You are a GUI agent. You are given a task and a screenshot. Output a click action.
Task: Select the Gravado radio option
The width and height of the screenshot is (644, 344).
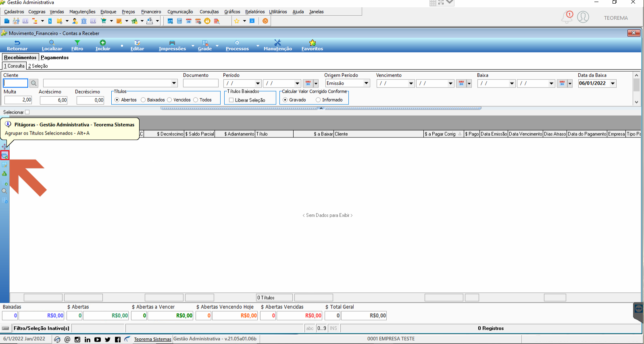[x=285, y=100]
